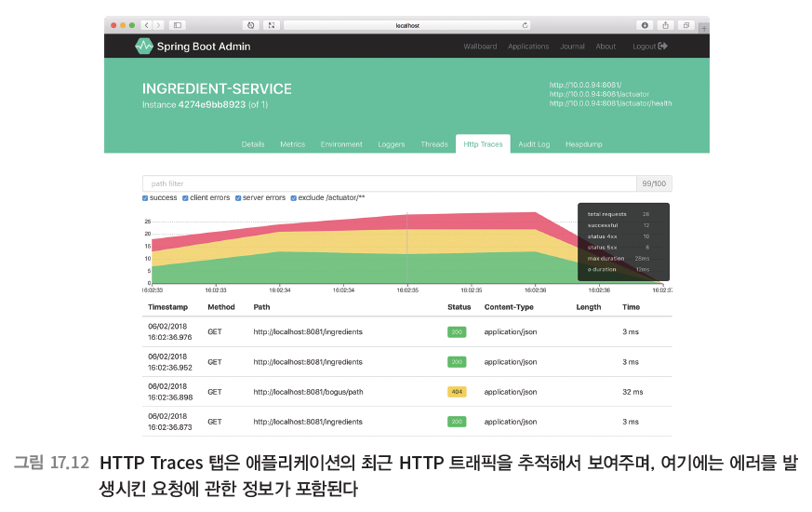Click the Spring Boot Admin logo icon
The image size is (812, 512).
coord(144,47)
